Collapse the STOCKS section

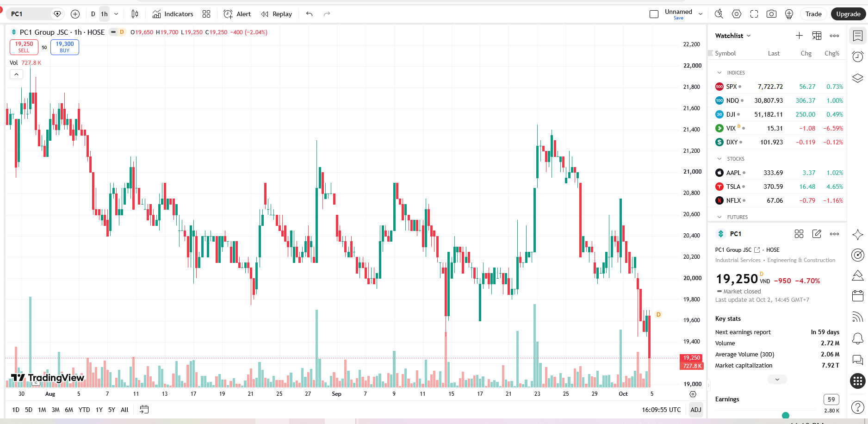719,159
